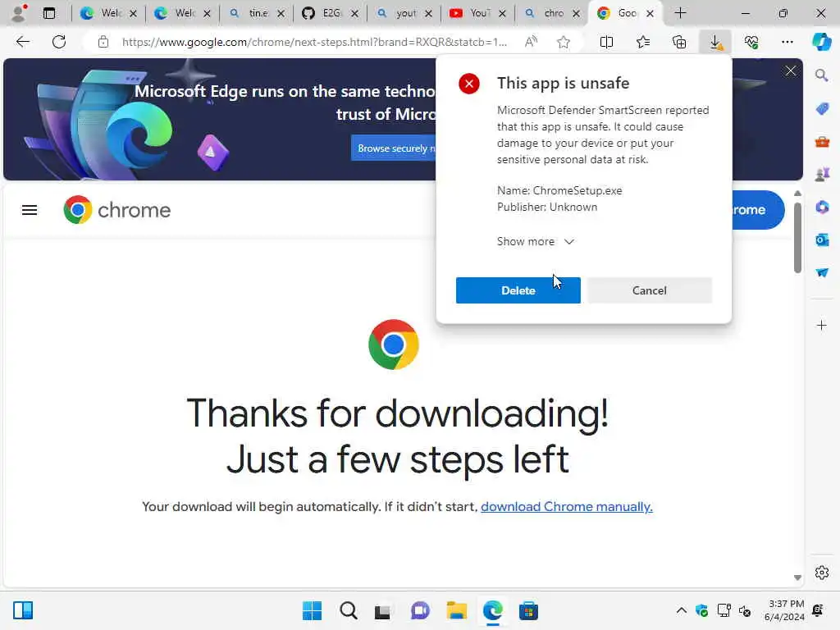Open tab actions menu icon

(x=49, y=13)
